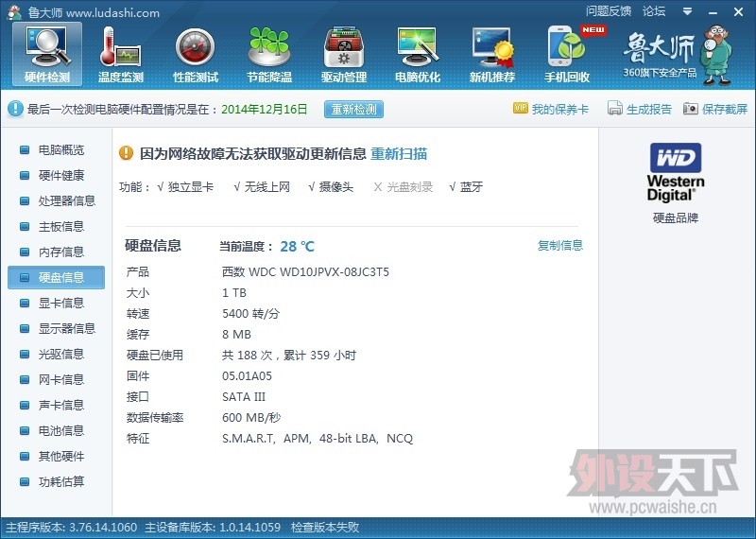756x539 pixels.
Task: Click 主程序版本 3.76.14.1060 in status bar
Action: pyautogui.click(x=72, y=528)
